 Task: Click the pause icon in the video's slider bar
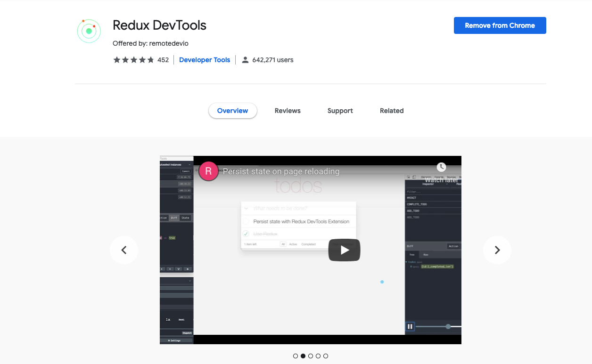[x=410, y=326]
